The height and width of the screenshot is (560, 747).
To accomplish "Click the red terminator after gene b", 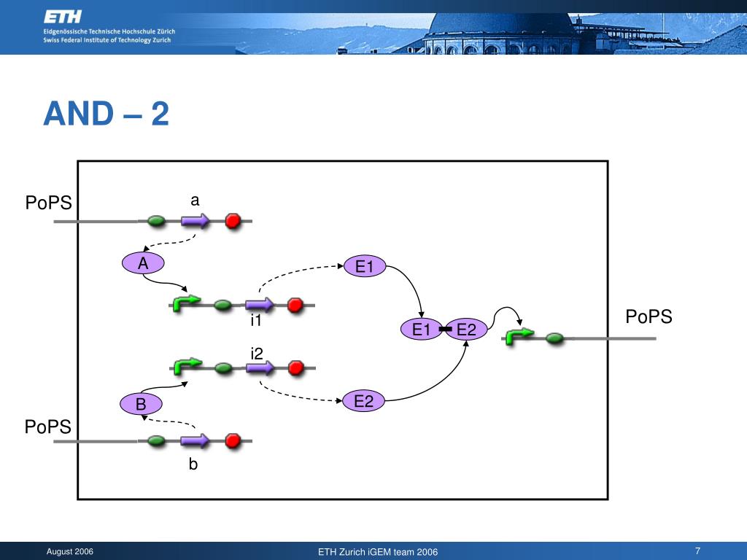I will click(233, 440).
